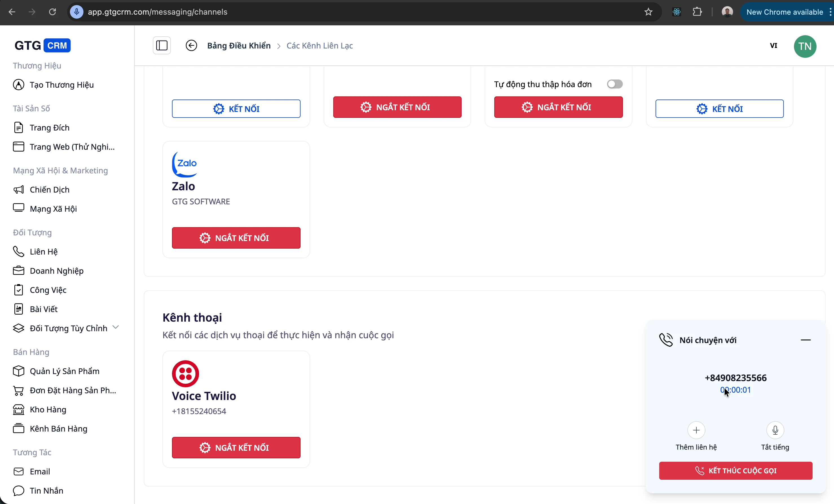Click Các Kênh Liên Lạc breadcrumb
834x504 pixels.
pyautogui.click(x=319, y=45)
